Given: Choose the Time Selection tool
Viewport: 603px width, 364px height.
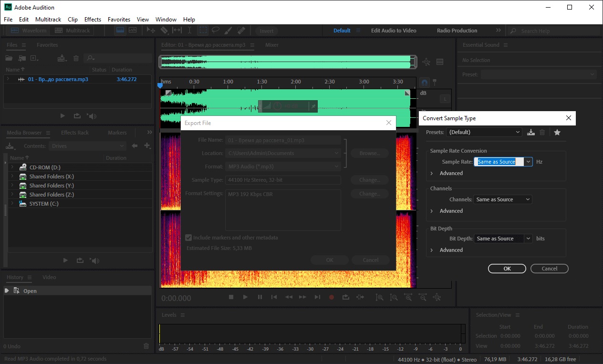Looking at the screenshot, I should pos(190,31).
